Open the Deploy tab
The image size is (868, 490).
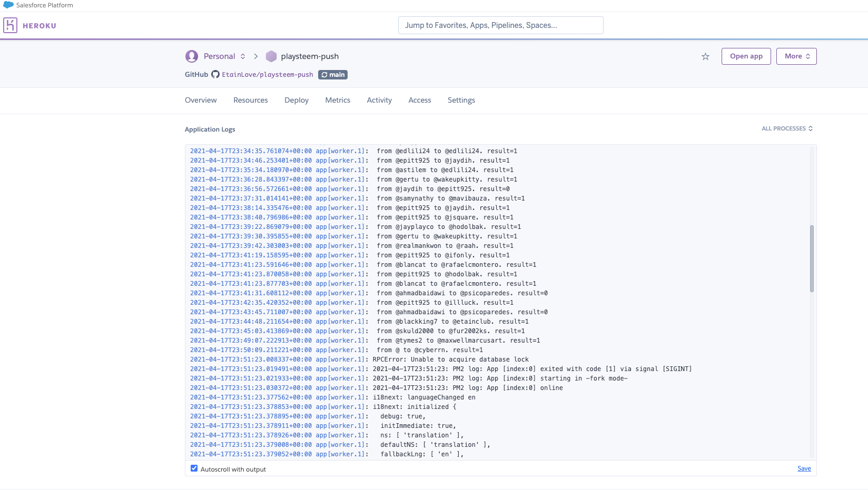pos(297,100)
